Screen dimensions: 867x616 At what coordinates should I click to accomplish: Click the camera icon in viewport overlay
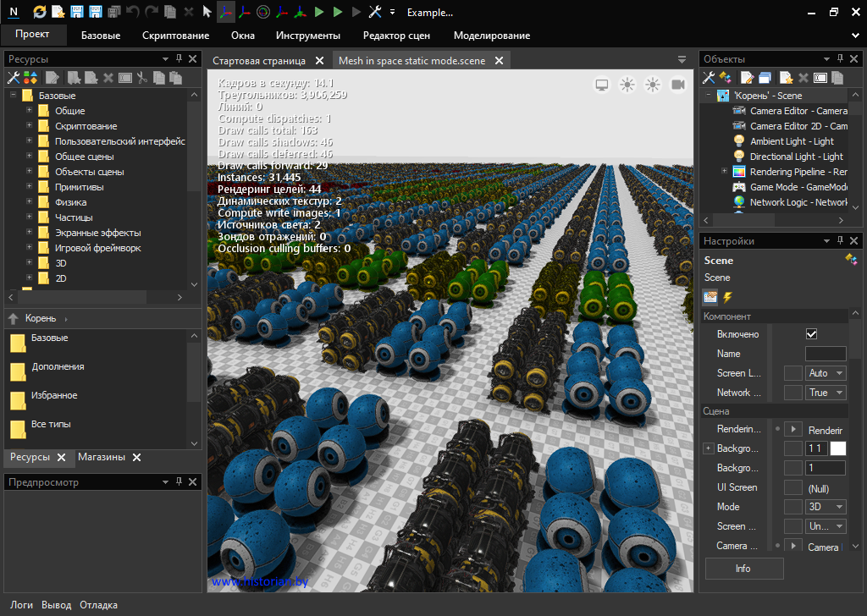tap(678, 85)
